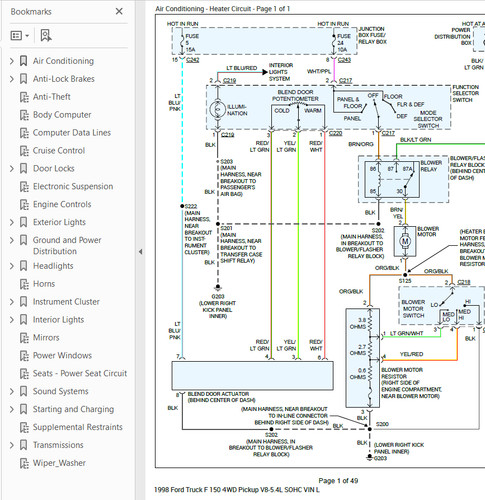Click the Instrument Cluster bookmark icon
Viewport: 485px width, 500px height.
coord(23,302)
